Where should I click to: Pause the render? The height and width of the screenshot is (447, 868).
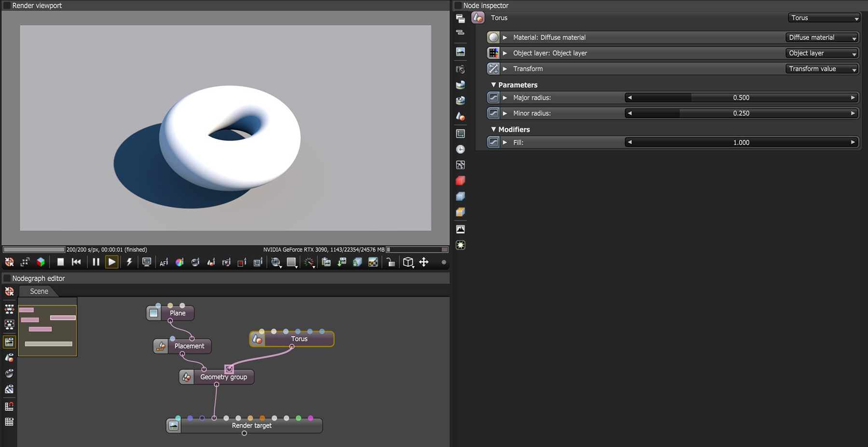click(x=95, y=262)
